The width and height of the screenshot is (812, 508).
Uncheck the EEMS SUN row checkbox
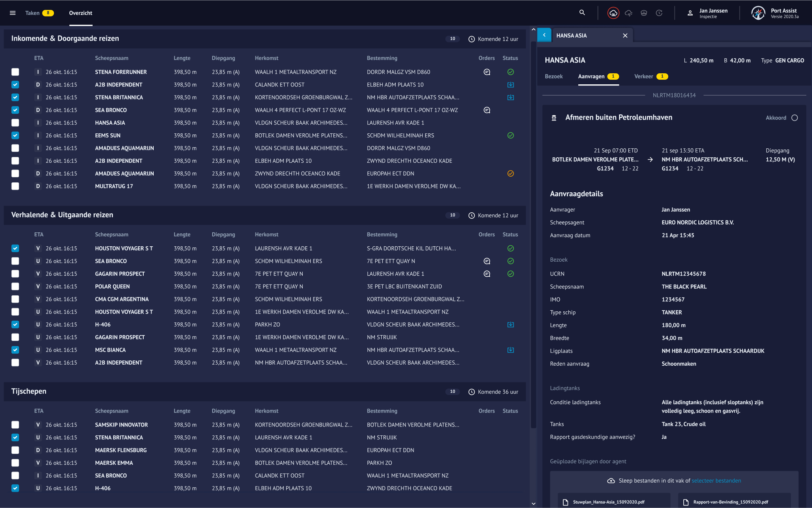coord(15,135)
